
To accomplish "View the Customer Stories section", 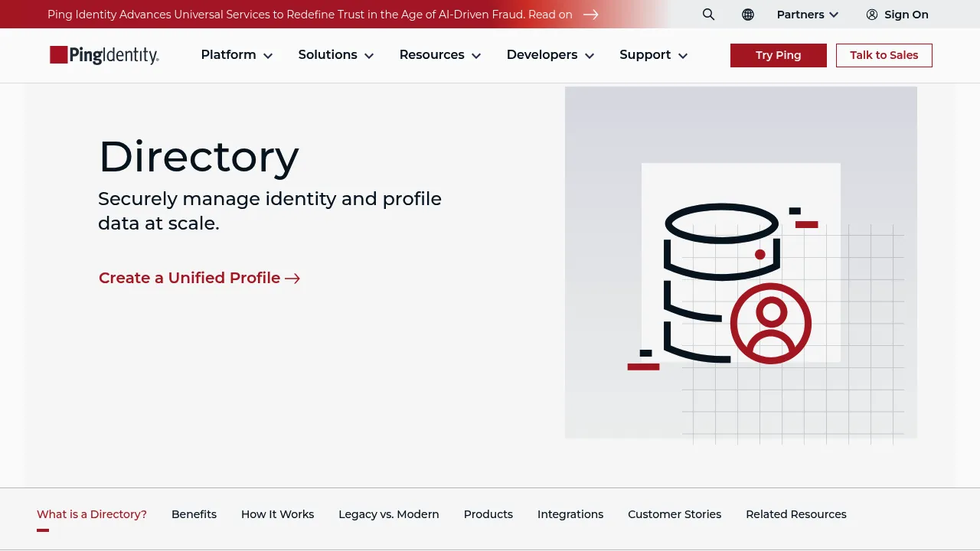I will click(x=675, y=514).
